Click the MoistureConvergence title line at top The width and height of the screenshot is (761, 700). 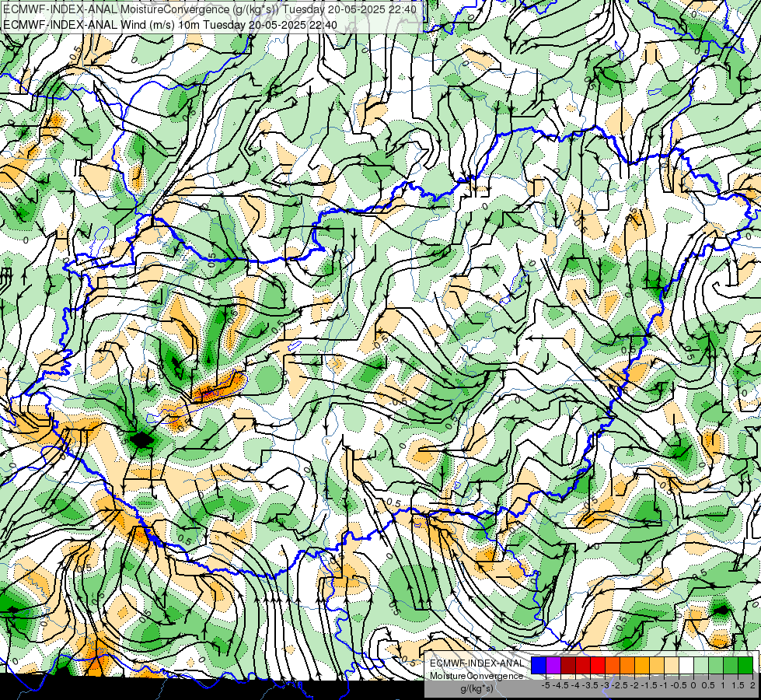210,9
